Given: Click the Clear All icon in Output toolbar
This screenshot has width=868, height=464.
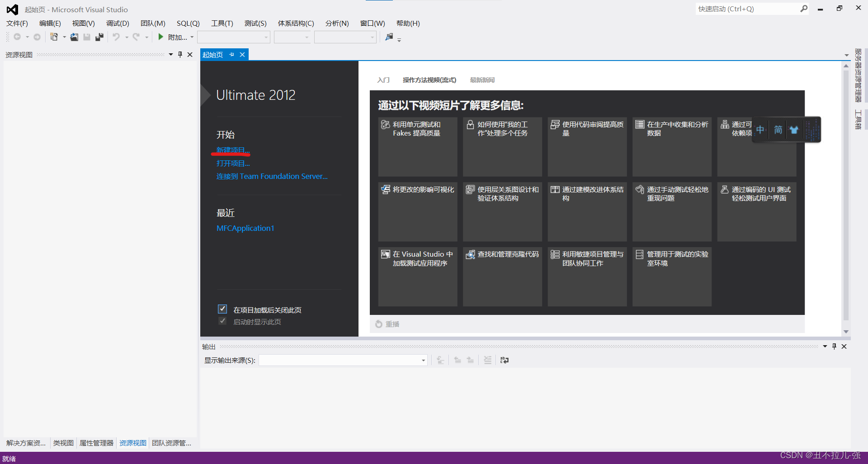Looking at the screenshot, I should coord(487,360).
